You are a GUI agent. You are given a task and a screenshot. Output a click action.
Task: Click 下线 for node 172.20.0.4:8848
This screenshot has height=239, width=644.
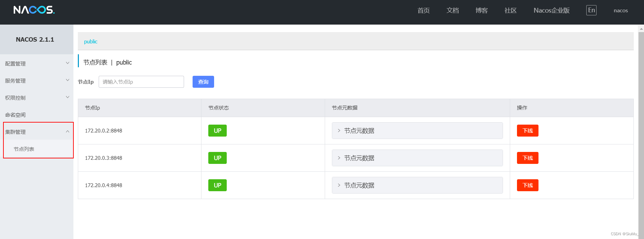click(x=528, y=185)
